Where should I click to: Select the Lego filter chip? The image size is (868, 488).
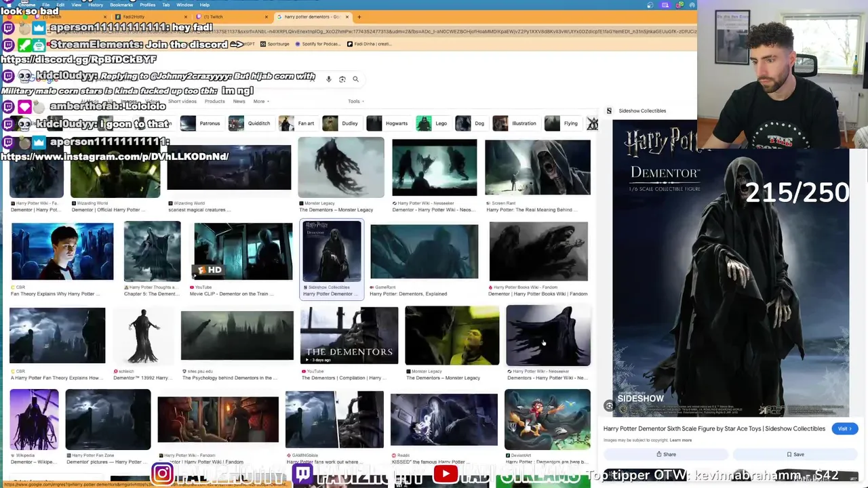tap(432, 123)
